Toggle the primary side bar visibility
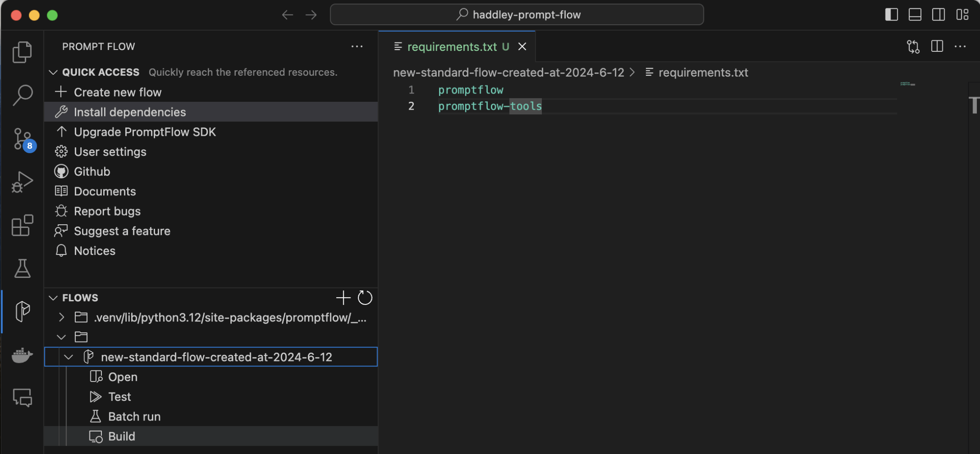 (891, 15)
